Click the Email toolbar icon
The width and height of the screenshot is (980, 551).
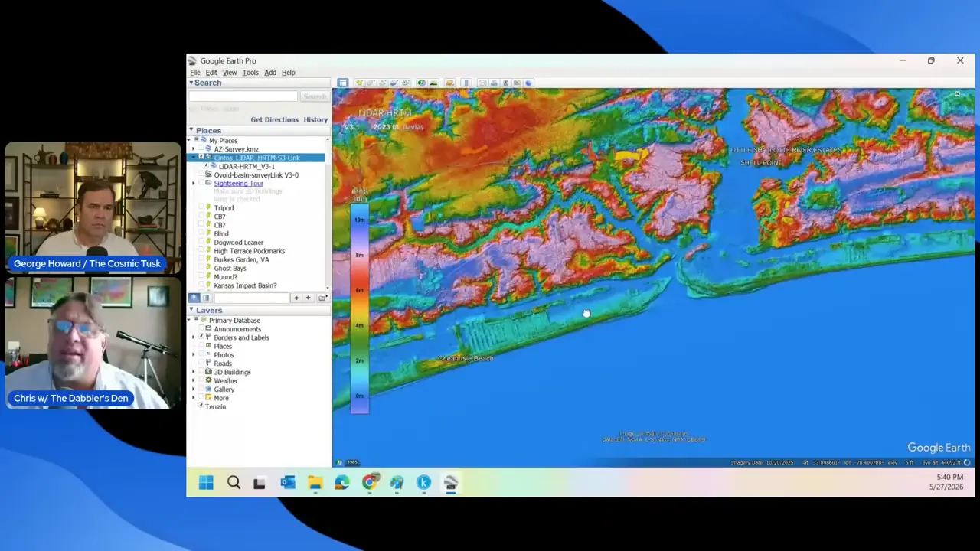click(482, 83)
